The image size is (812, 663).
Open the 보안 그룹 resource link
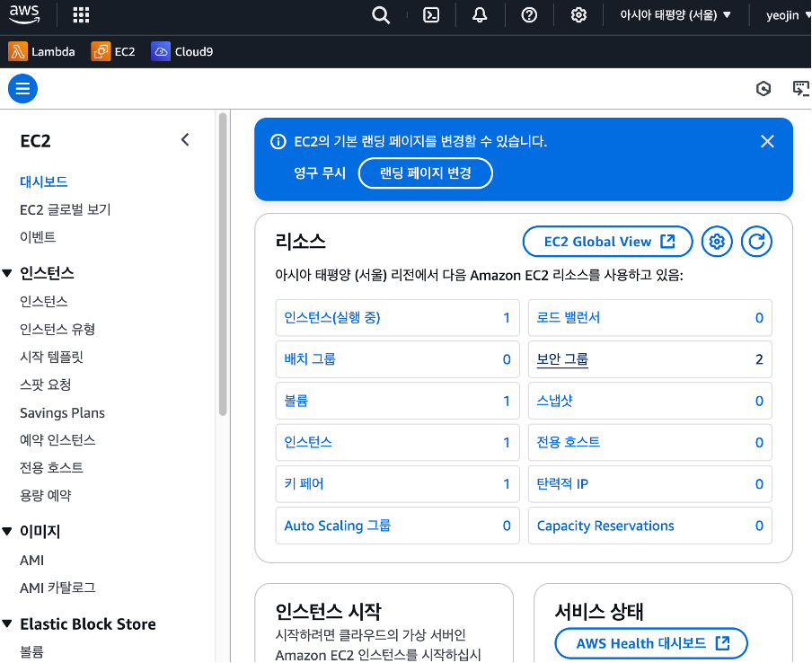pyautogui.click(x=562, y=359)
